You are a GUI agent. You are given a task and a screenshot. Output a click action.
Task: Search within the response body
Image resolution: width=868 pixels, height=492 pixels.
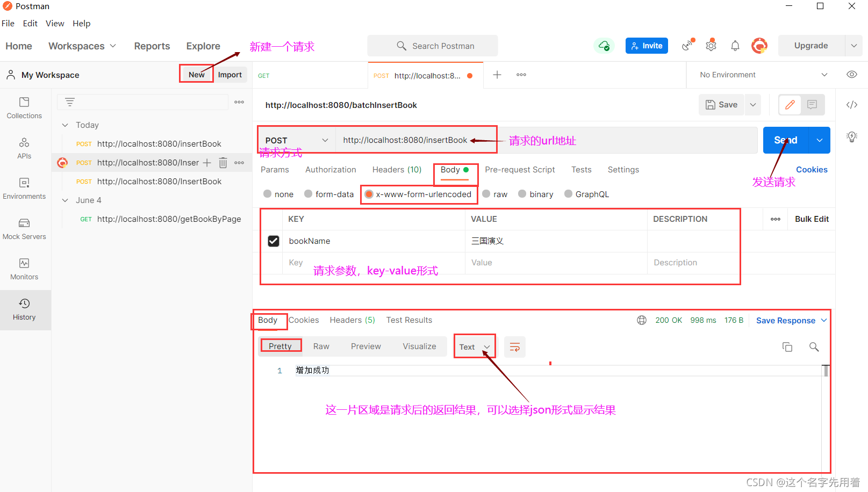814,347
